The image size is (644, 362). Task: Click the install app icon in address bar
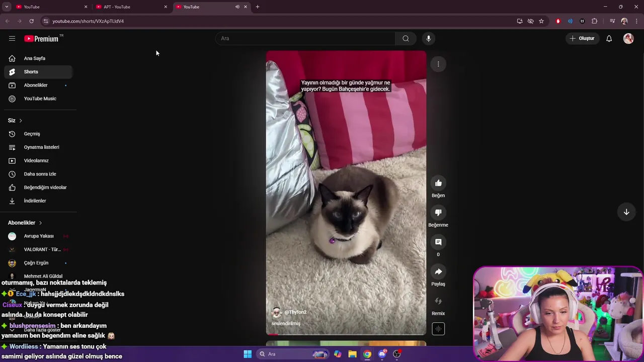[520, 21]
